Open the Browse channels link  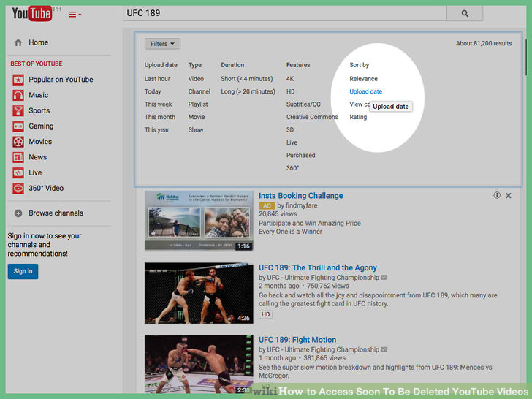[x=56, y=213]
